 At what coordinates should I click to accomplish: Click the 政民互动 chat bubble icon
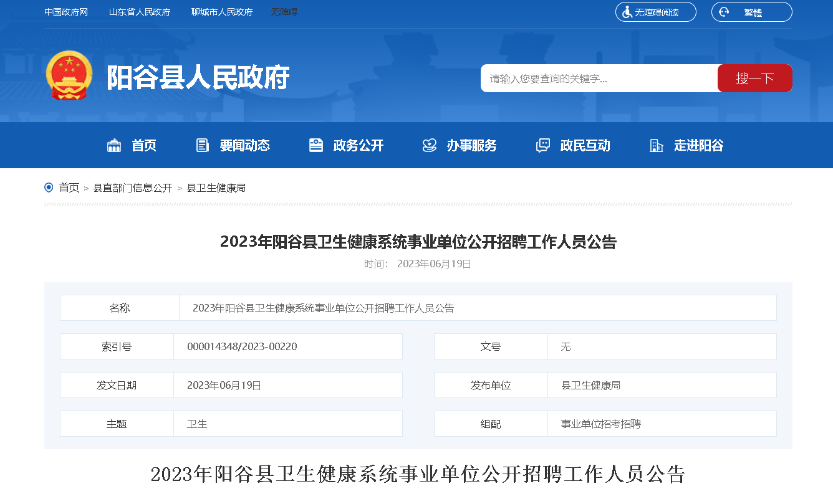pyautogui.click(x=543, y=146)
